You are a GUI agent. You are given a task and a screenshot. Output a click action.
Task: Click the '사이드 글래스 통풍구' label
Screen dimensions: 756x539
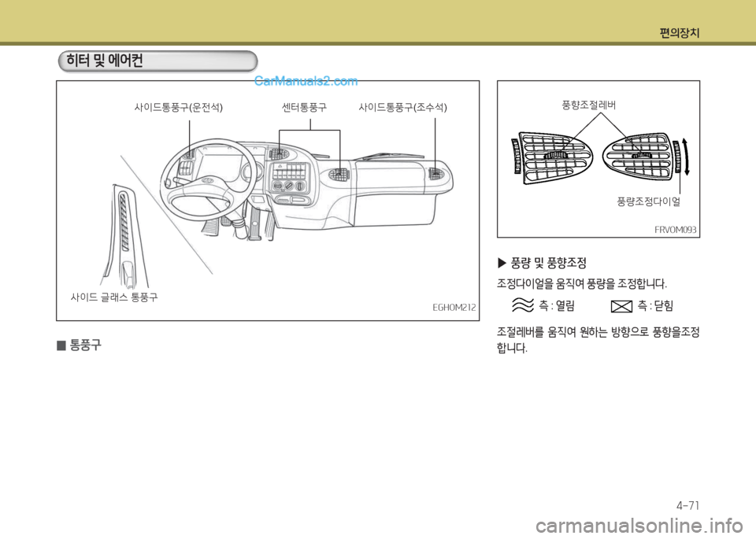coord(114,297)
